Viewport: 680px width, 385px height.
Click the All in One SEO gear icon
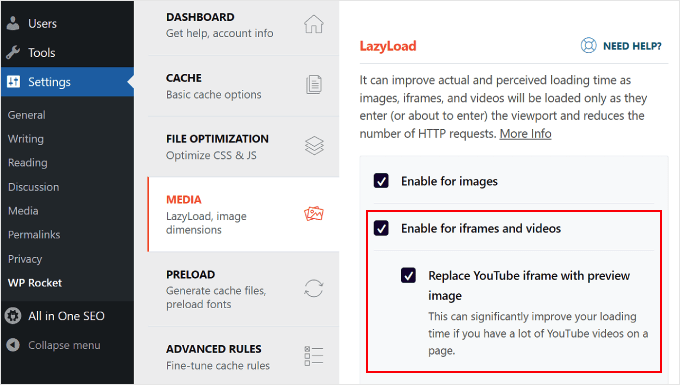(x=13, y=316)
